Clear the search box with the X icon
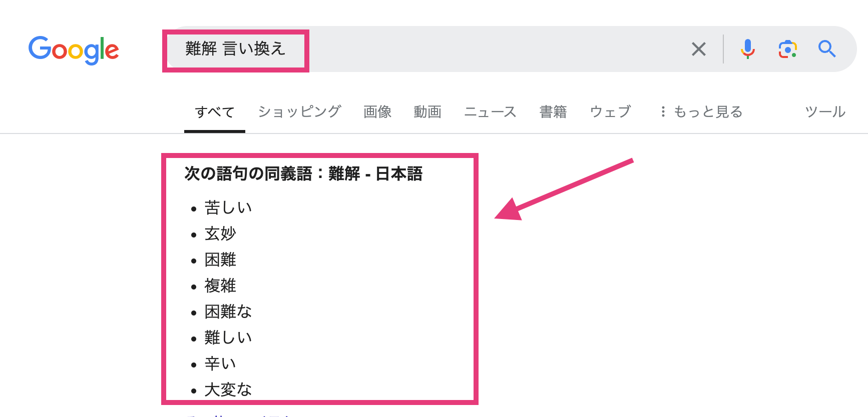This screenshot has width=868, height=417. [x=698, y=49]
